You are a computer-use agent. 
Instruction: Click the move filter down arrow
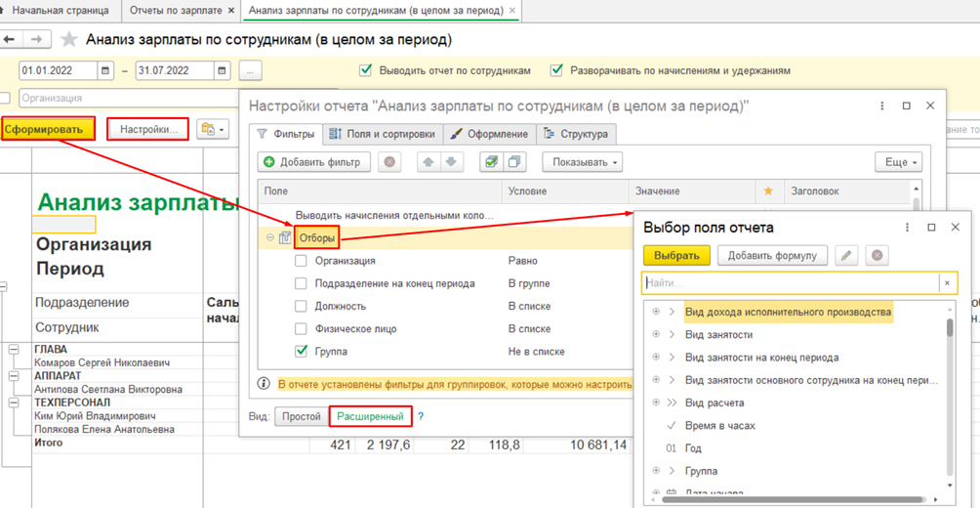point(451,162)
